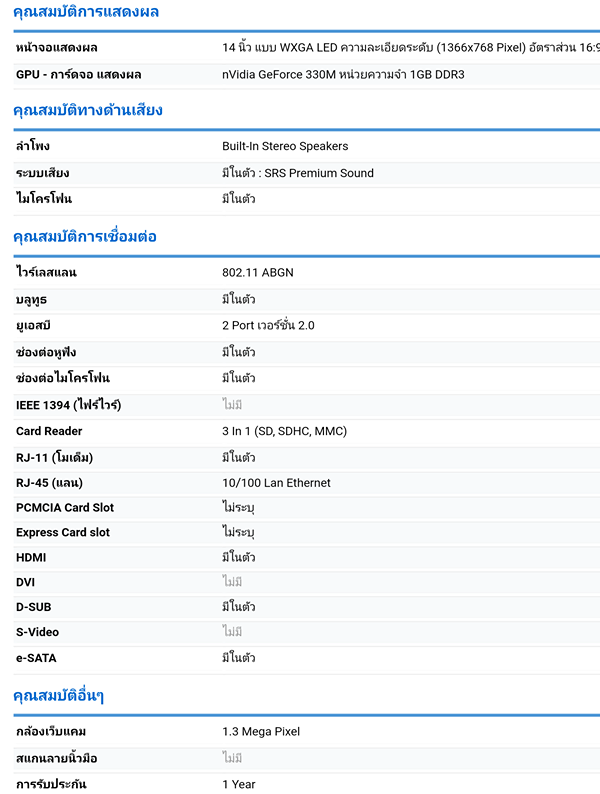Click the e-SATA row label
Image resolution: width=600 pixels, height=794 pixels.
click(x=36, y=657)
